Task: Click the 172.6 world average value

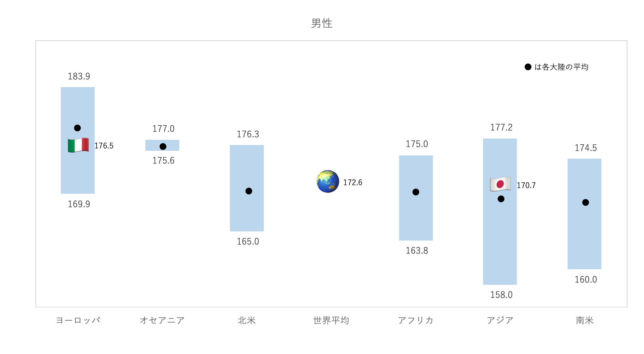Action: click(353, 182)
